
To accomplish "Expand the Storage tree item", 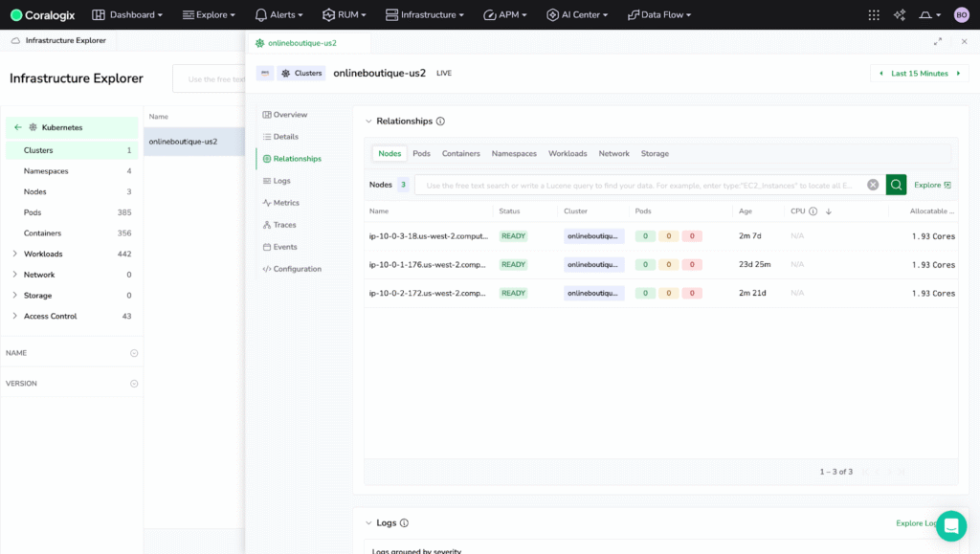I will pos(14,296).
